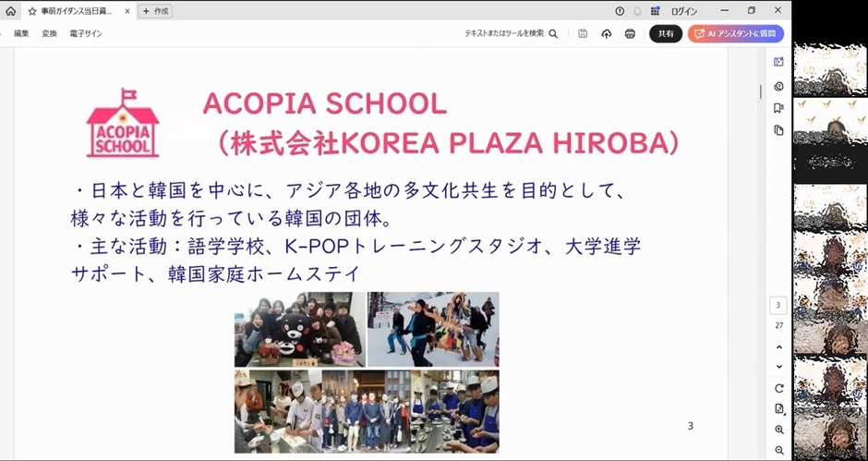Zoom out with the minus magnifier

(779, 451)
